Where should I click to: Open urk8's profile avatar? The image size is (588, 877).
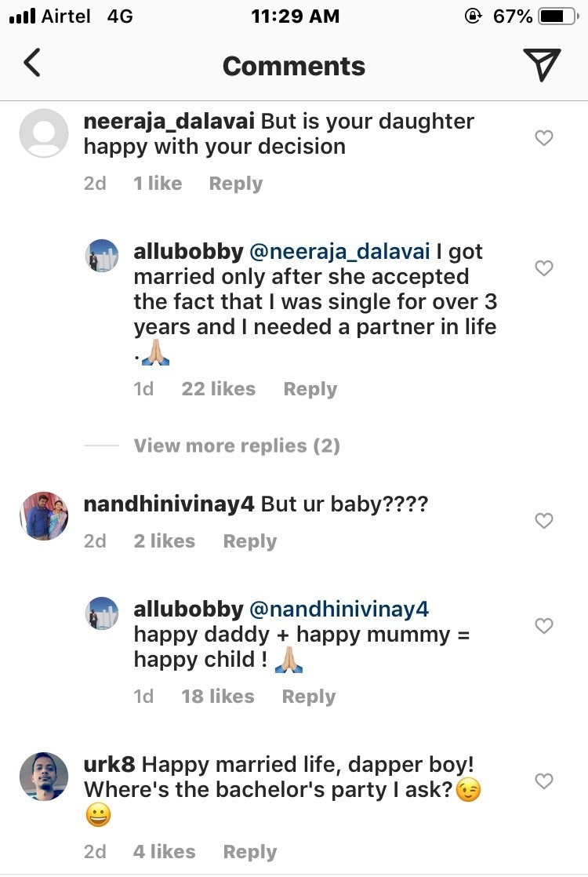click(44, 777)
